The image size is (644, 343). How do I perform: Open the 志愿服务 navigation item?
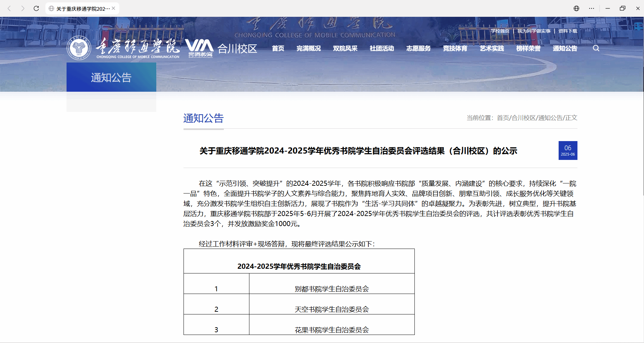[418, 48]
